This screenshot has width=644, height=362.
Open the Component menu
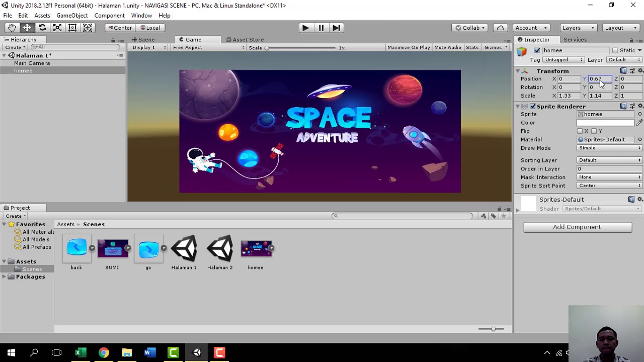[x=109, y=16]
